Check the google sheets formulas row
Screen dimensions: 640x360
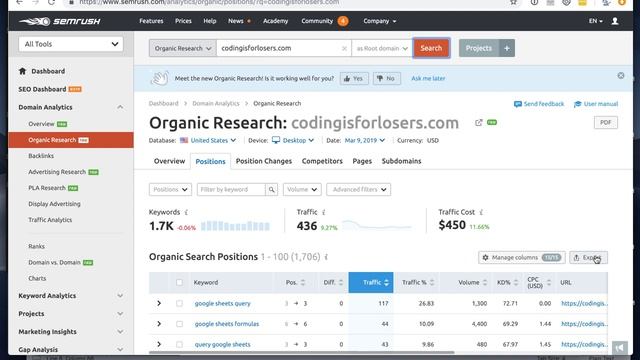179,324
